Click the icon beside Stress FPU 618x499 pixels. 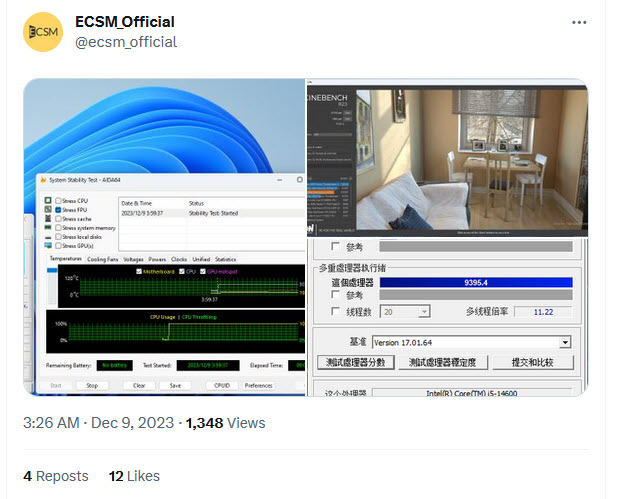[48, 210]
